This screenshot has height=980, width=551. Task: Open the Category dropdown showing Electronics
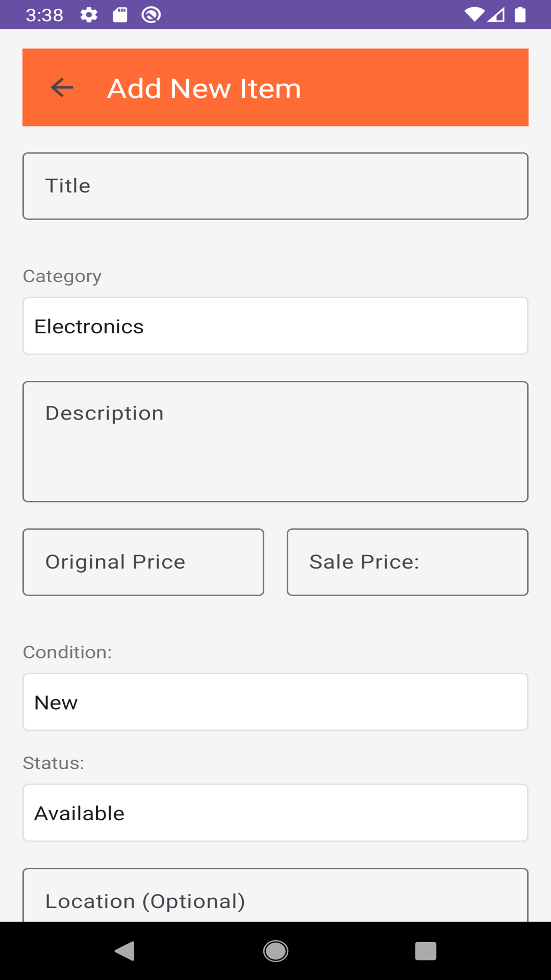point(275,326)
